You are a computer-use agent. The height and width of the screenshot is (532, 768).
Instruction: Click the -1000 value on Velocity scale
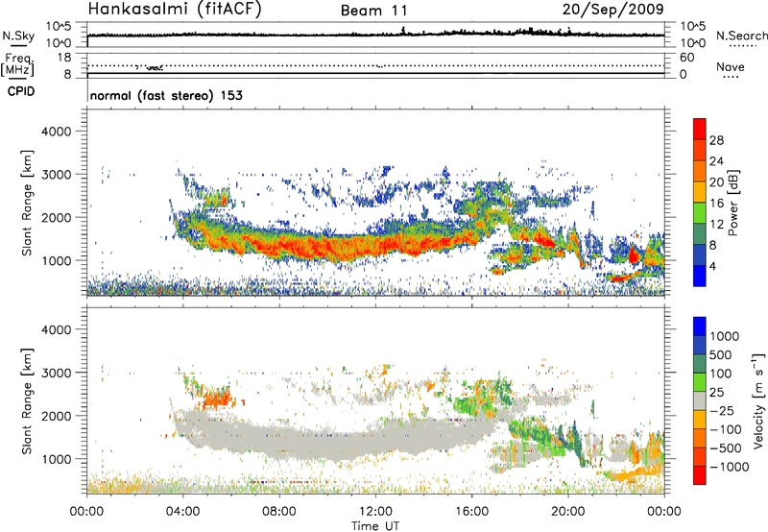click(730, 467)
